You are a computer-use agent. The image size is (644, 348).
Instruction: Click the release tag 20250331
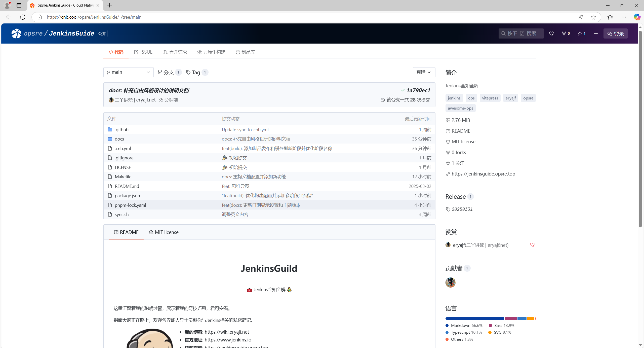click(462, 209)
